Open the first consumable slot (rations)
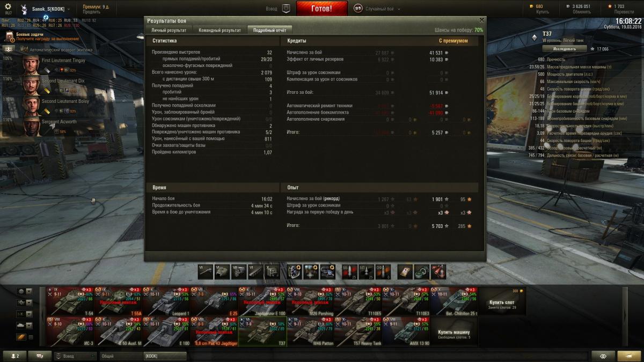The image size is (644, 362). [x=405, y=272]
